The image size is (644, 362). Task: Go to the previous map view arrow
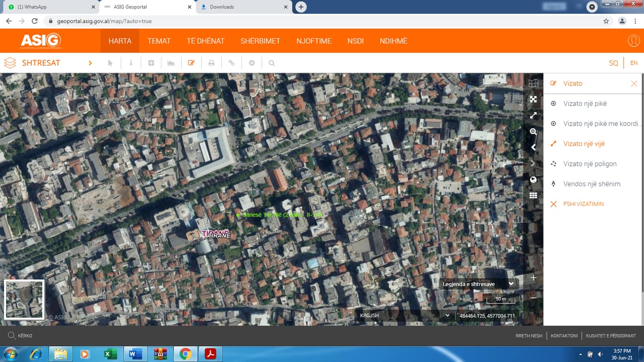tap(533, 147)
